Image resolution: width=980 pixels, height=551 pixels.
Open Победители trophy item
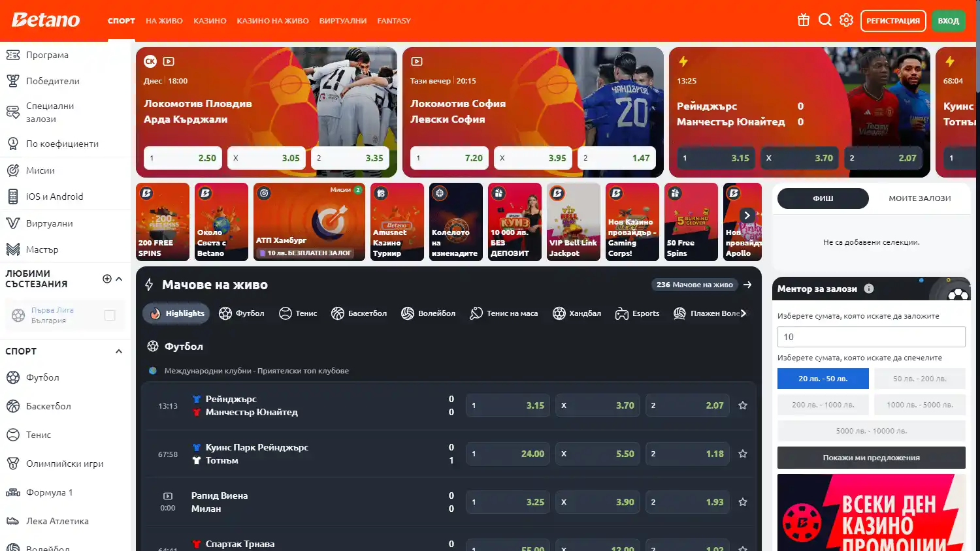click(x=65, y=81)
